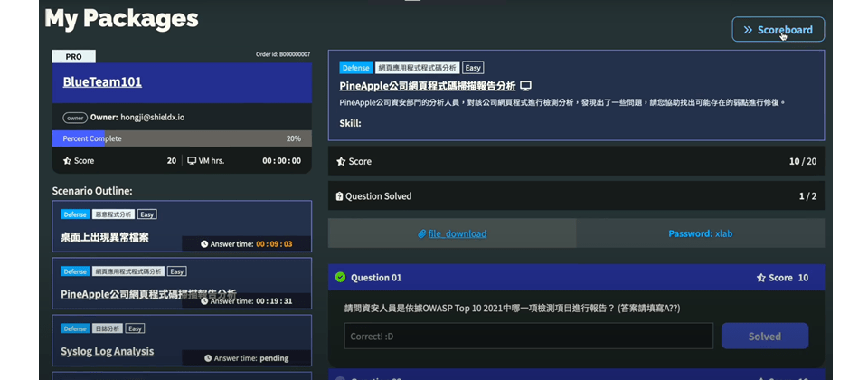Screen dimensions: 868x380
Task: Download the file via the file_download link
Action: click(457, 233)
